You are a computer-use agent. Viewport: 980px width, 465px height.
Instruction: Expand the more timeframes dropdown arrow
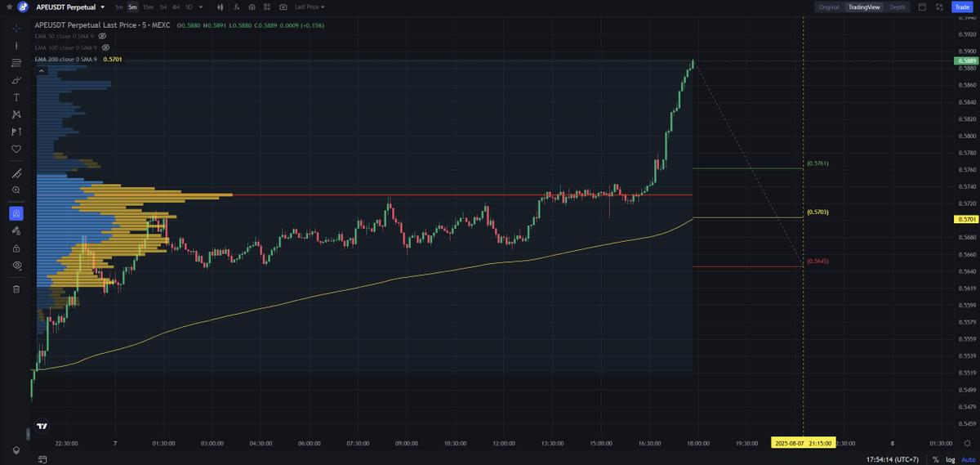click(x=201, y=7)
